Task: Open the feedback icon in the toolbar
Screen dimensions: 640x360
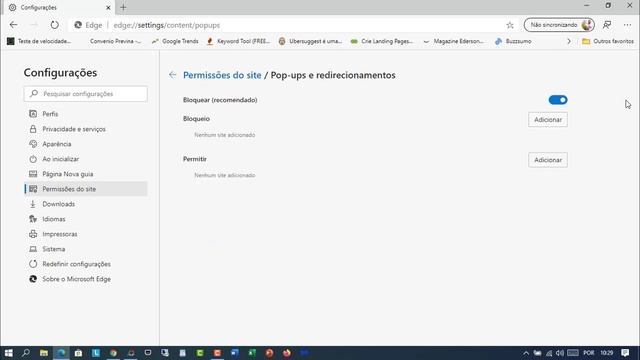Action: coord(607,25)
